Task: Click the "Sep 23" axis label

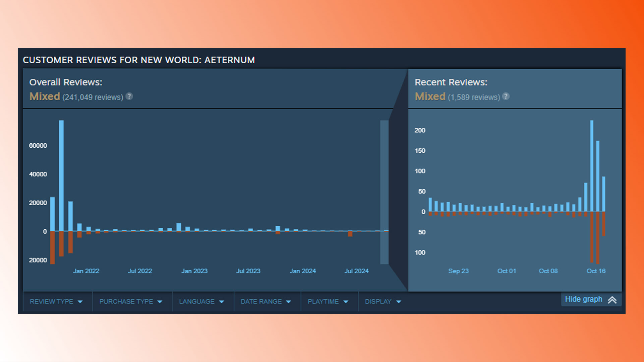Action: [458, 271]
